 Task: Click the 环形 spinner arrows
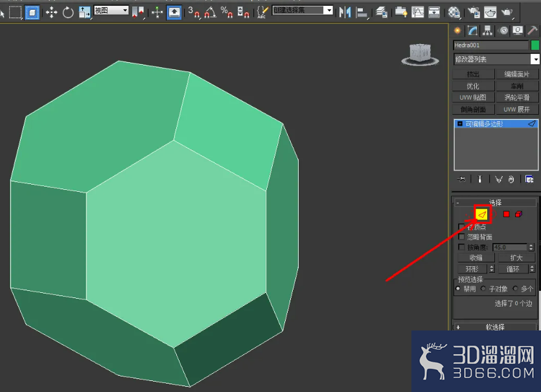click(492, 269)
